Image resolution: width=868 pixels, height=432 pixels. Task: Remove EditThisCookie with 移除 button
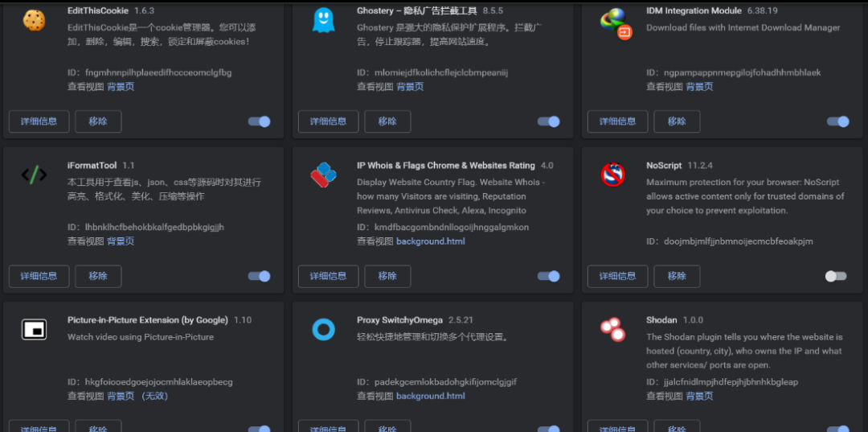(x=98, y=121)
